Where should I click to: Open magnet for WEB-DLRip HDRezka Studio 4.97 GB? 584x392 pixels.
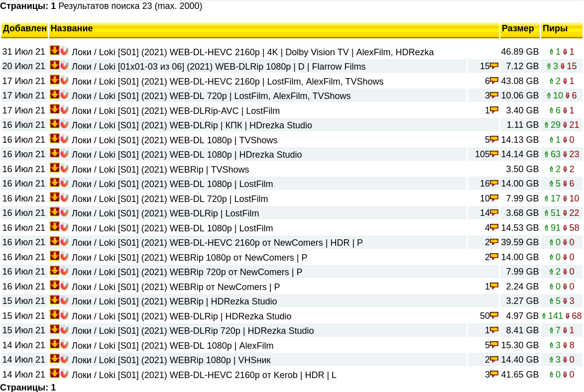(64, 315)
